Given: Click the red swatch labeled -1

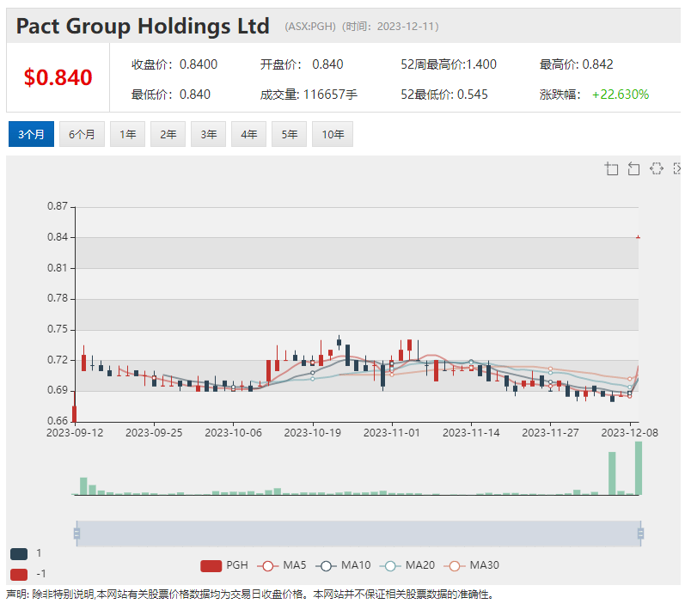Looking at the screenshot, I should 19,575.
